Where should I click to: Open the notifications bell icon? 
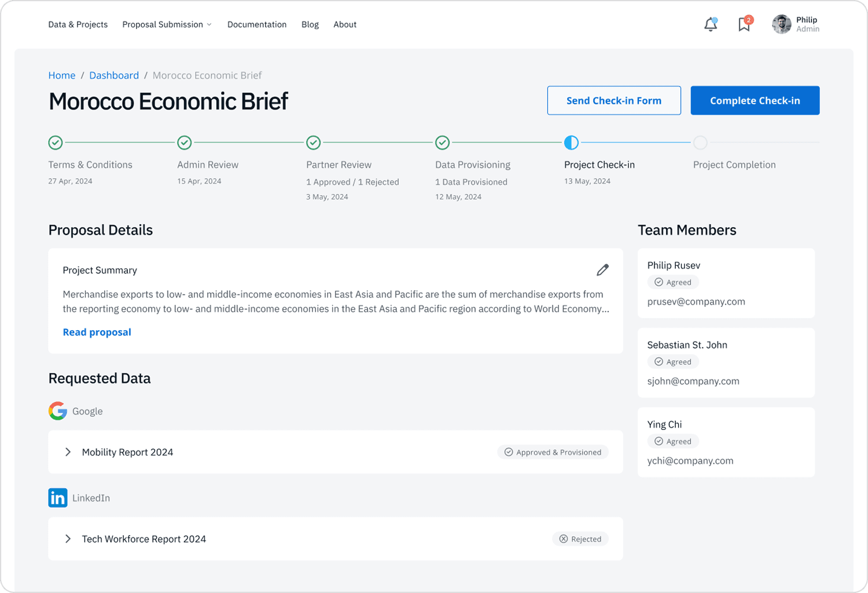(711, 24)
